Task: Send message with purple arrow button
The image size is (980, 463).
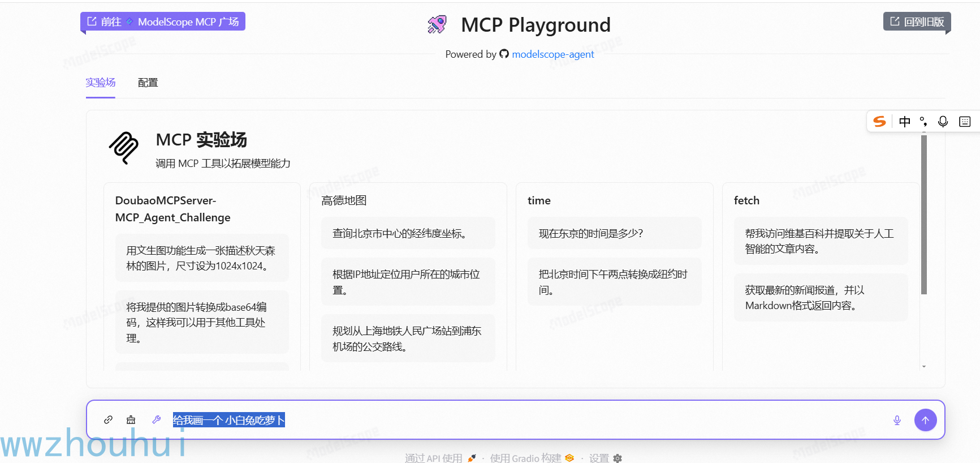Action: pyautogui.click(x=926, y=420)
